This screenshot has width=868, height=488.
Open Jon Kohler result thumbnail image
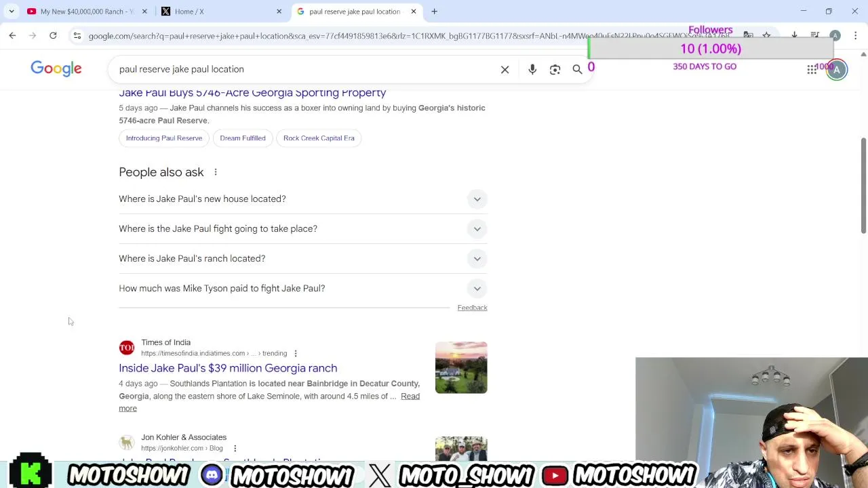pyautogui.click(x=461, y=449)
